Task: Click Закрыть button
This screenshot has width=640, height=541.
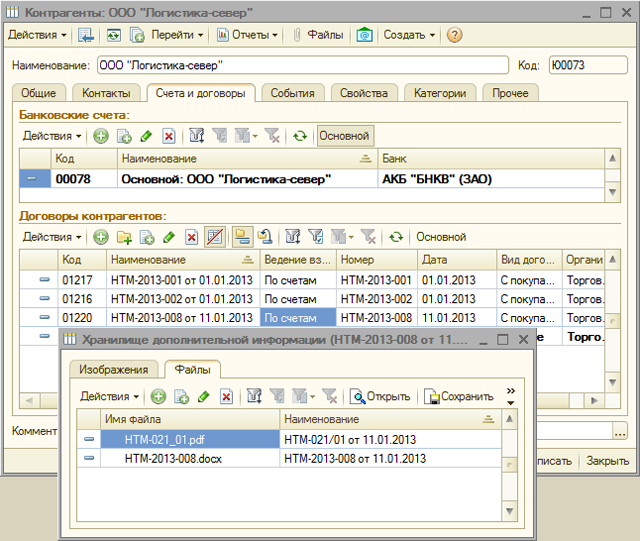Action: pos(607,461)
